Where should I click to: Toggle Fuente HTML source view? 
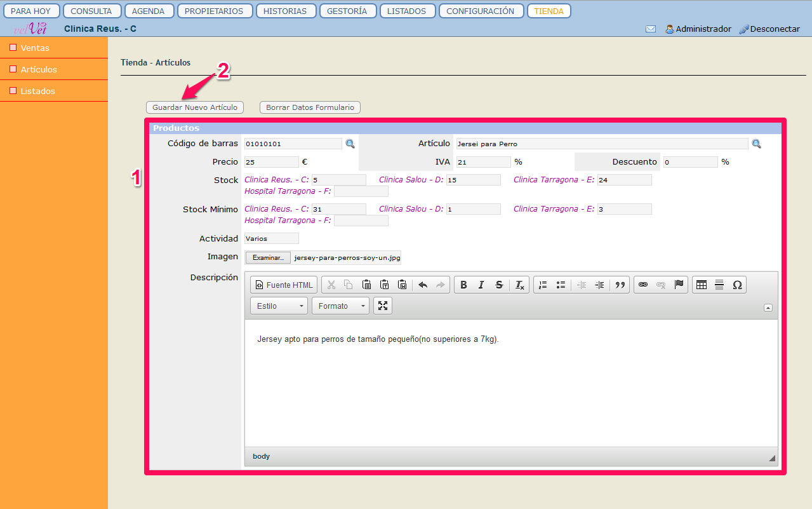pos(284,285)
